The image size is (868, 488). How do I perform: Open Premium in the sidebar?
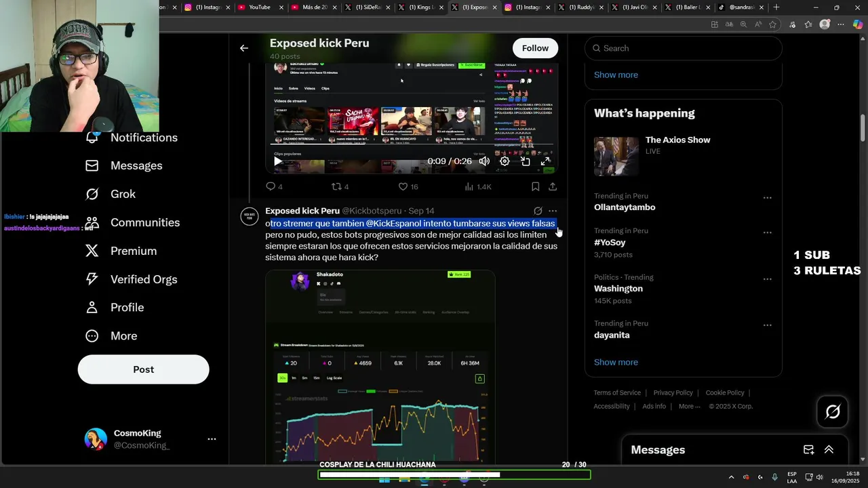(121, 251)
